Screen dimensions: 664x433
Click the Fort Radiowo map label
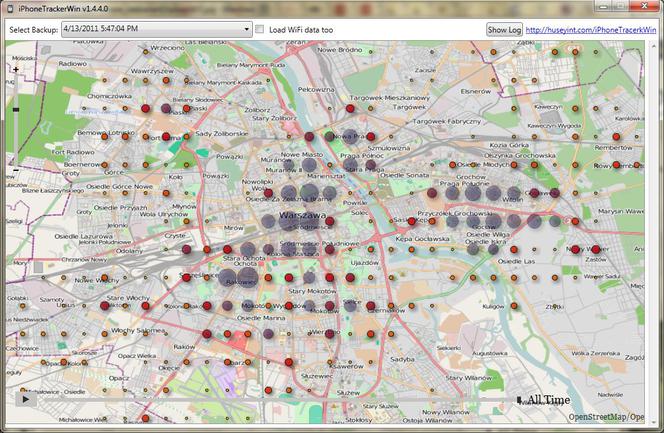pyautogui.click(x=73, y=152)
